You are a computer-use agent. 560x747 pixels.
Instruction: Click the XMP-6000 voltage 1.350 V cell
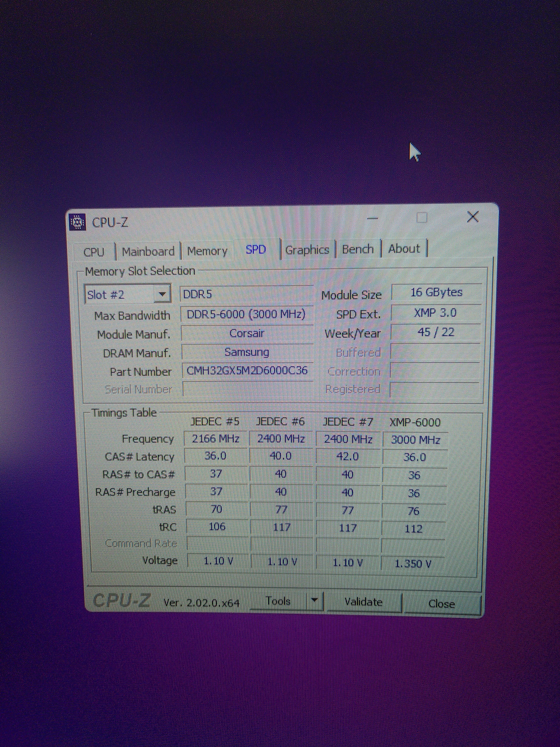(x=413, y=564)
